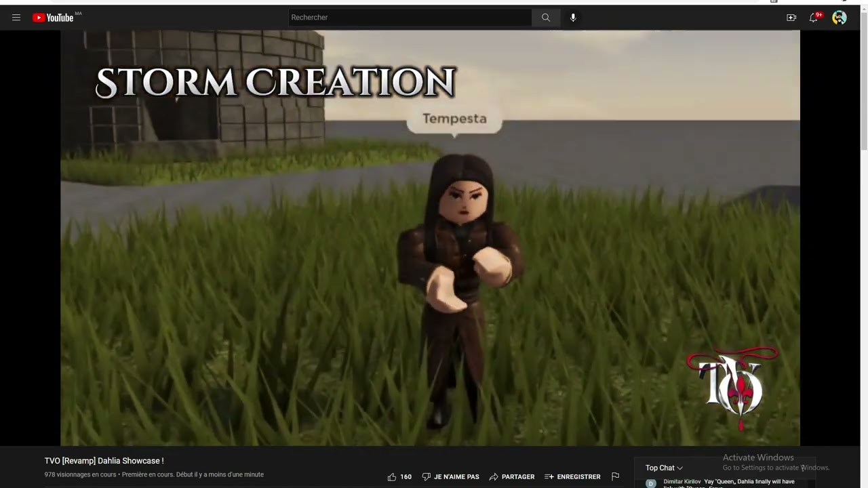Open notifications bell icon
868x488 pixels.
pos(814,18)
